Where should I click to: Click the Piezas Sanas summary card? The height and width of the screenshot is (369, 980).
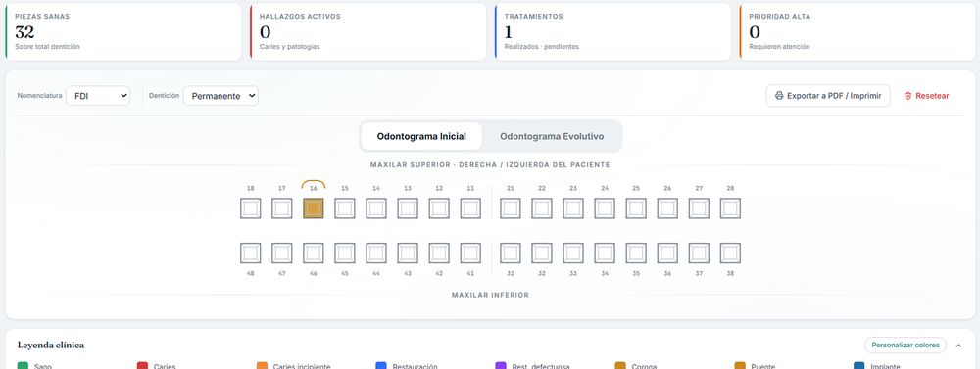click(123, 32)
